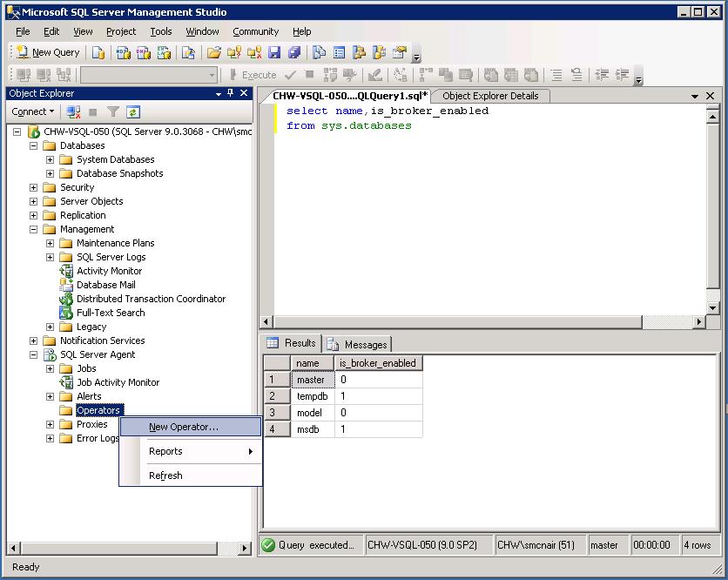Click the Object Explorer toolbar icon

(x=359, y=52)
